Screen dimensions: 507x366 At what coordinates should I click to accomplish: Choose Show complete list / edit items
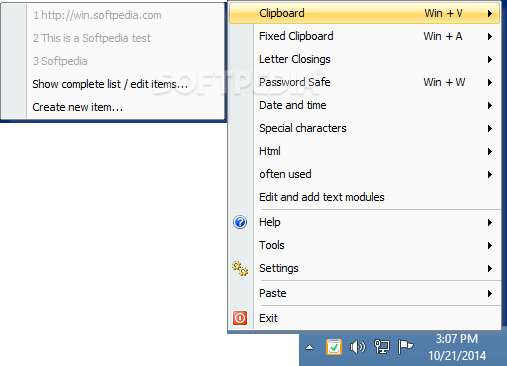click(113, 84)
